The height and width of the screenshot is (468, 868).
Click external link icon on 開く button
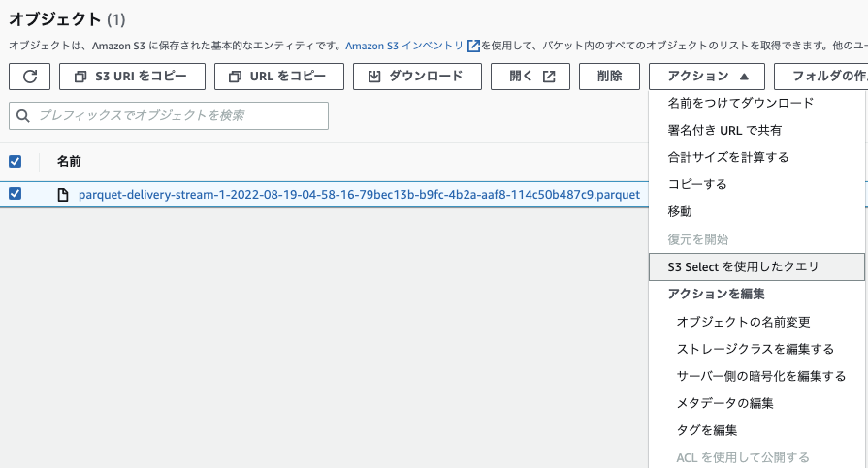click(x=549, y=77)
